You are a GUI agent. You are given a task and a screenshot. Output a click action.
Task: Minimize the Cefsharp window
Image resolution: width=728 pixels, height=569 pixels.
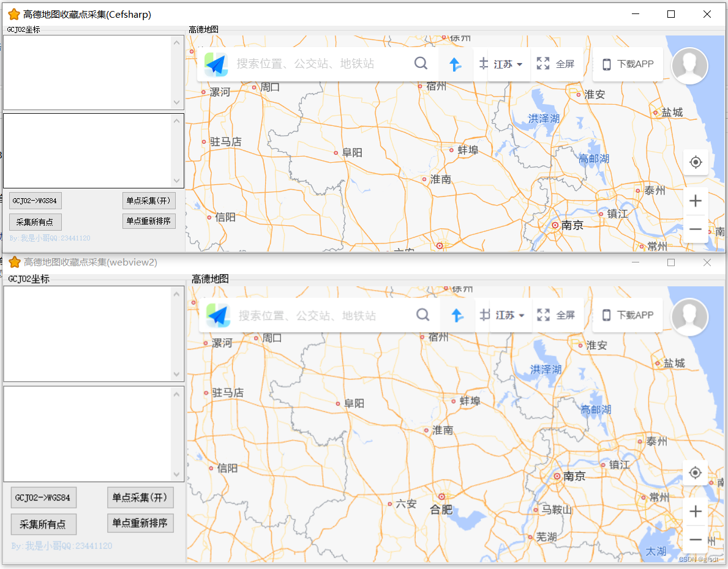tap(636, 15)
